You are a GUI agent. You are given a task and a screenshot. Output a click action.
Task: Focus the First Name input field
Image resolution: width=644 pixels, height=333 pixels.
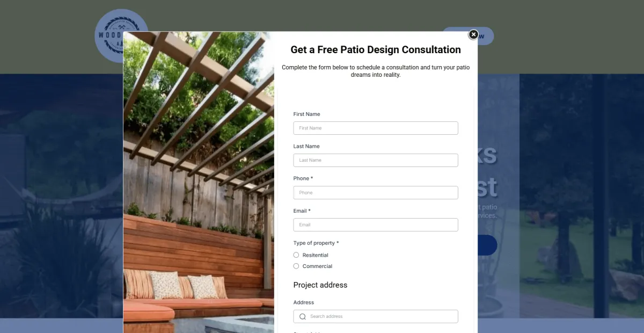376,128
